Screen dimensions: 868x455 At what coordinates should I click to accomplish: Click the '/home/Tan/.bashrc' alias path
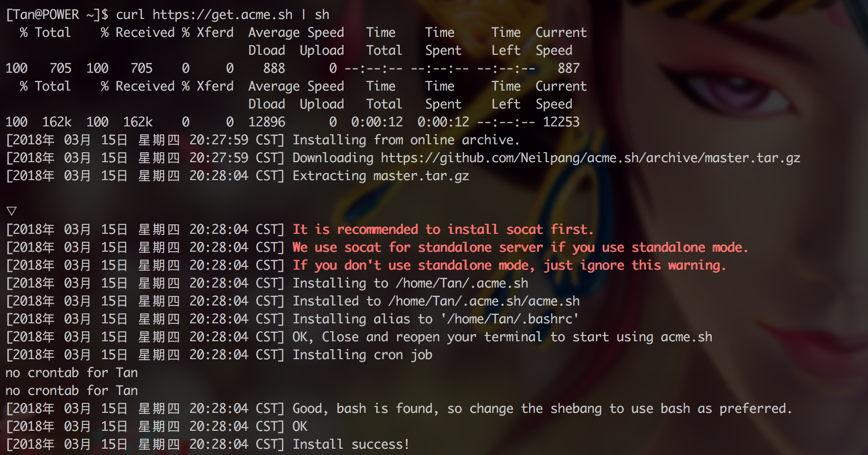pyautogui.click(x=510, y=319)
